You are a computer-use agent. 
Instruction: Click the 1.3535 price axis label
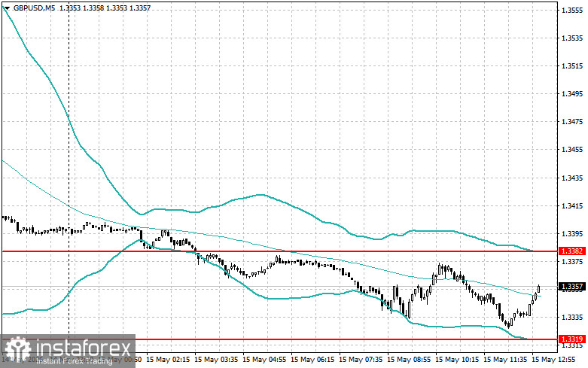pyautogui.click(x=572, y=38)
